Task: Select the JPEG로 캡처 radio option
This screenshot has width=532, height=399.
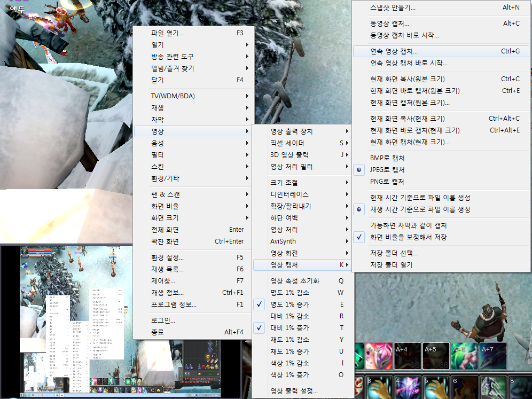Action: point(441,170)
